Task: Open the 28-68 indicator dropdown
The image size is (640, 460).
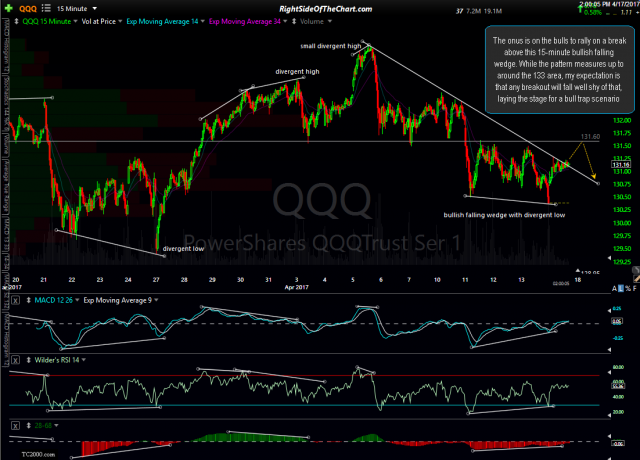Action: 56,426
